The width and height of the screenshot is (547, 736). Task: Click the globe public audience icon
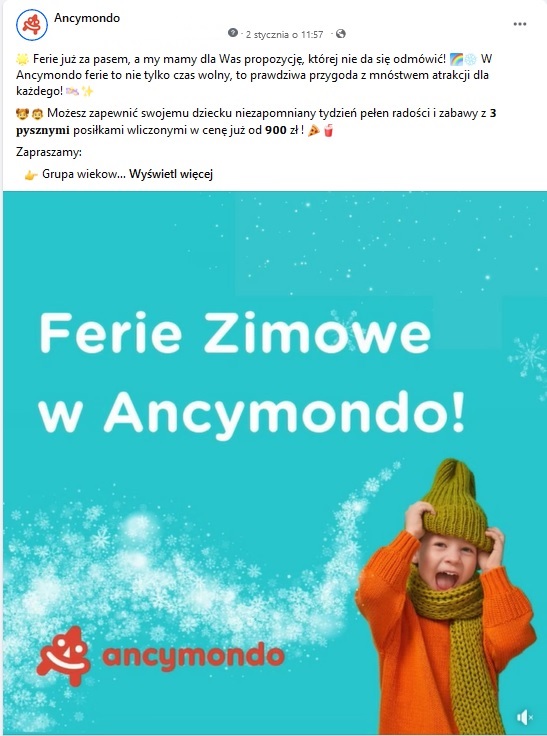point(341,33)
